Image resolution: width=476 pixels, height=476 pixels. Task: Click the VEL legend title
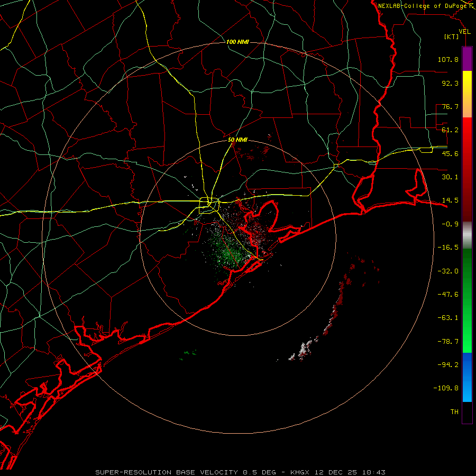[464, 32]
